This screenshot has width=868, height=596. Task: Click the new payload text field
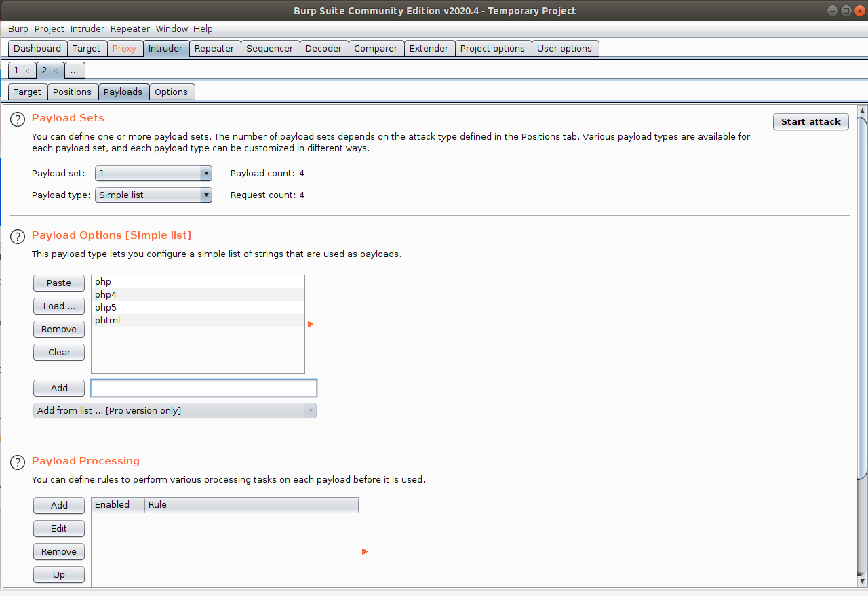(x=203, y=389)
